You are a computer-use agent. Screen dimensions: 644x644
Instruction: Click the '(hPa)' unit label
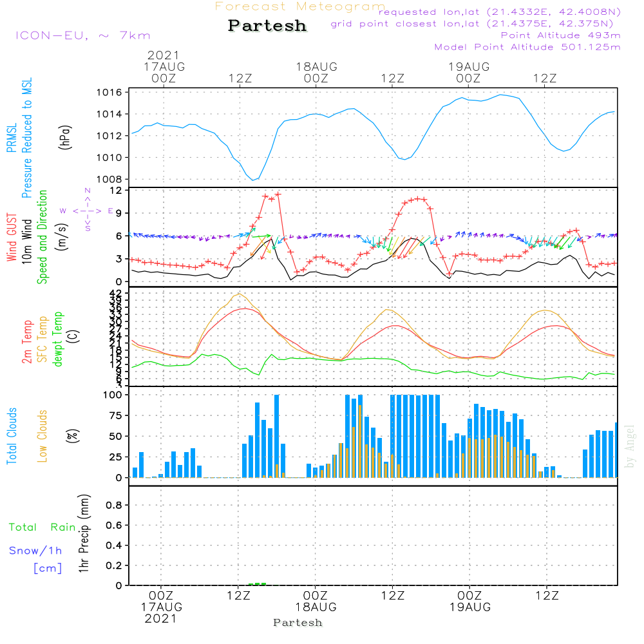point(65,137)
